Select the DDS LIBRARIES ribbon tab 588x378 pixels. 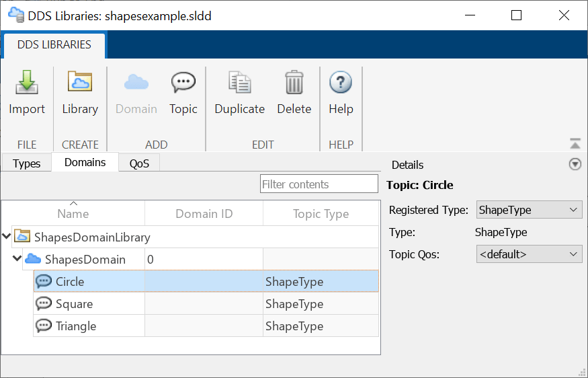coord(54,45)
